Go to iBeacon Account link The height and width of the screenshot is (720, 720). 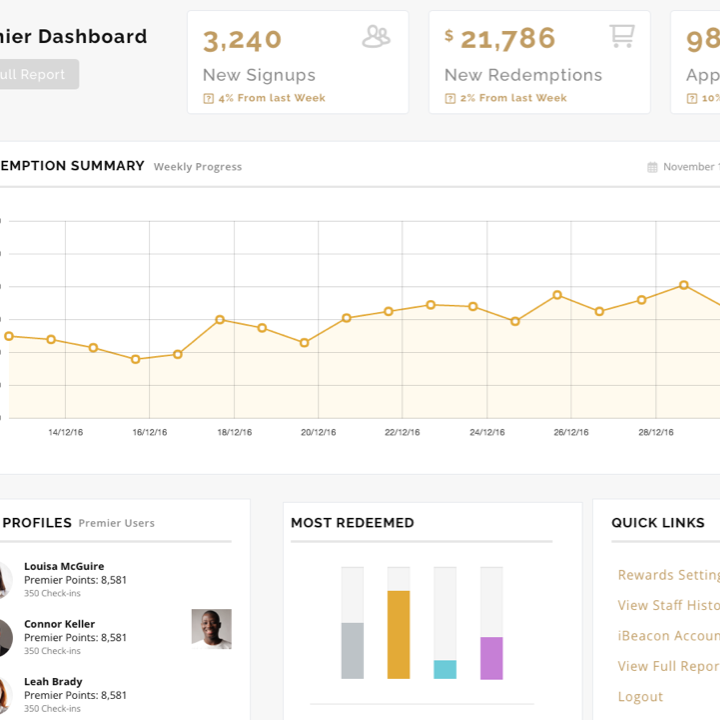[668, 636]
